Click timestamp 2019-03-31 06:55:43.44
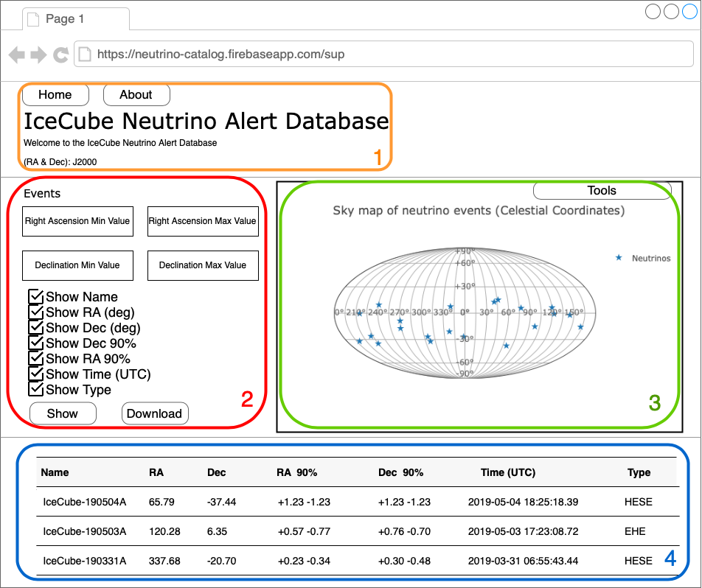 click(524, 561)
